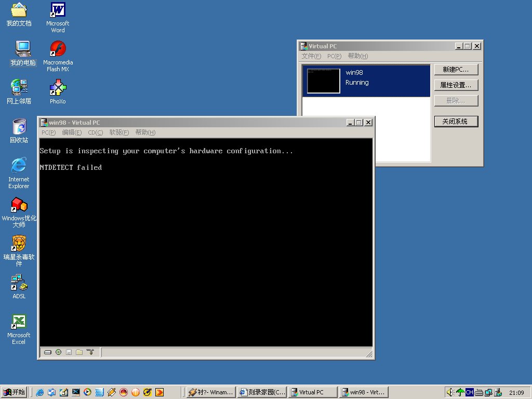Click the 21:09 system clock
Screen dimensions: 532x399
pyautogui.click(x=516, y=393)
